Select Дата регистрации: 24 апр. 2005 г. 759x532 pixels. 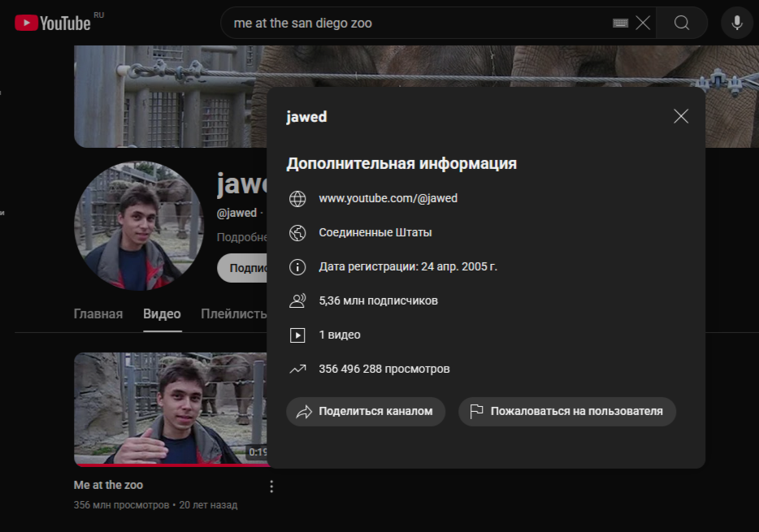click(408, 266)
